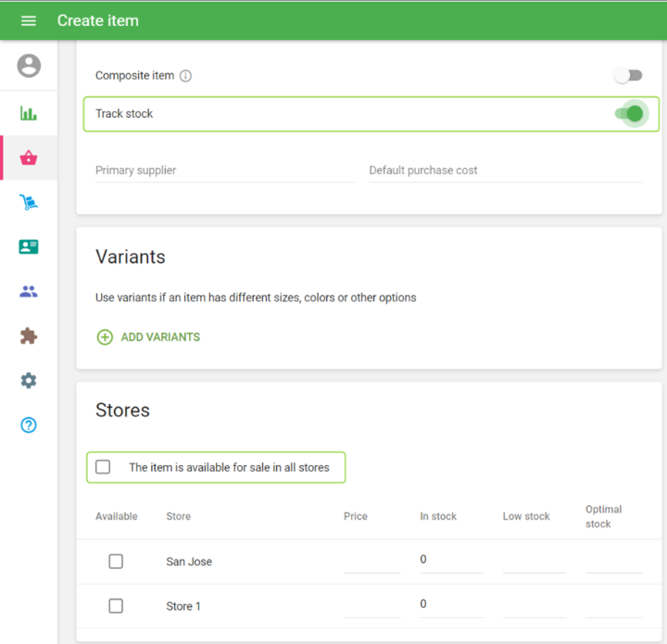This screenshot has height=644, width=667.
Task: Open Integrations puzzle piece icon
Action: pos(29,335)
